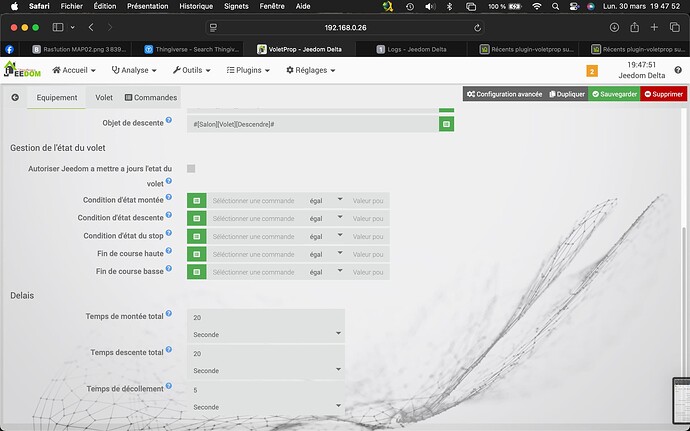Open the Jeedom help question mark icon

point(678,70)
